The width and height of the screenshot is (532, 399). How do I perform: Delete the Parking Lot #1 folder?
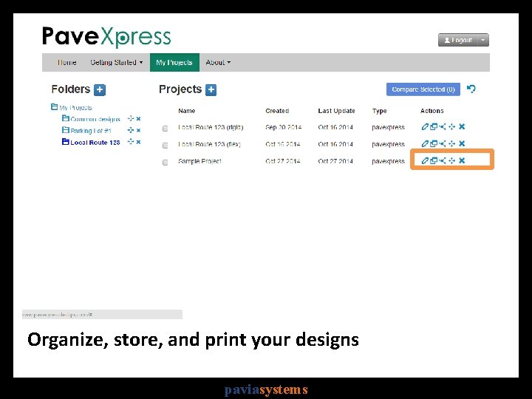click(138, 131)
